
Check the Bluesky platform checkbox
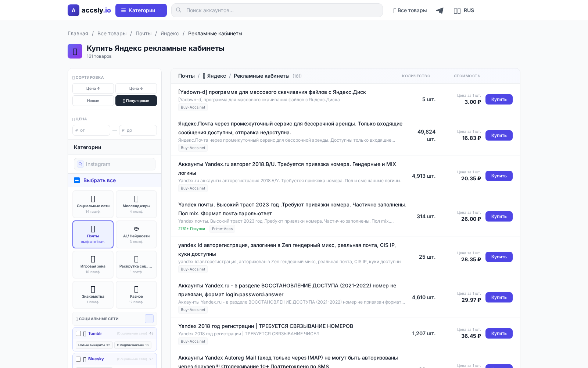(x=78, y=359)
